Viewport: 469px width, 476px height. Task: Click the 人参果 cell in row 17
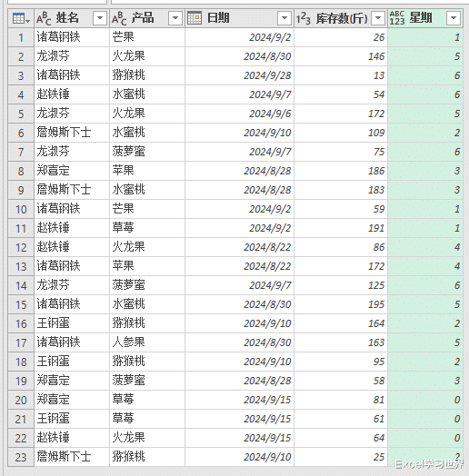[147, 342]
